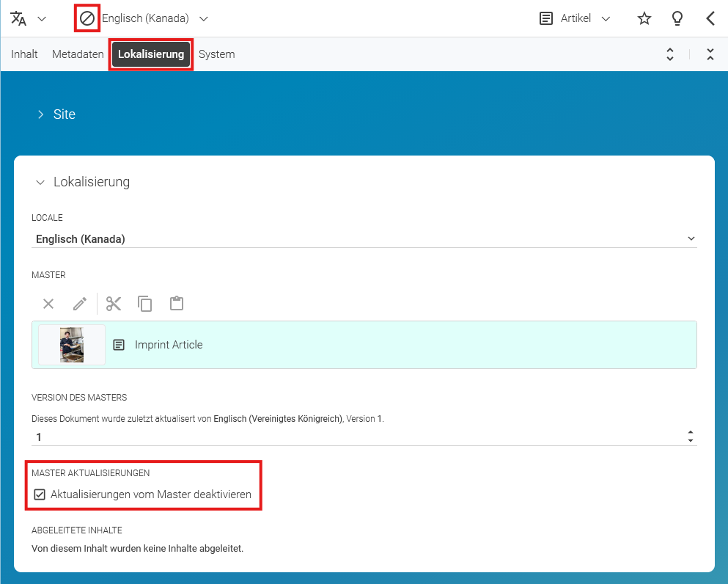This screenshot has width=728, height=584.
Task: Open the Englisch (Kanada) language dropdown in header
Action: pyautogui.click(x=155, y=18)
